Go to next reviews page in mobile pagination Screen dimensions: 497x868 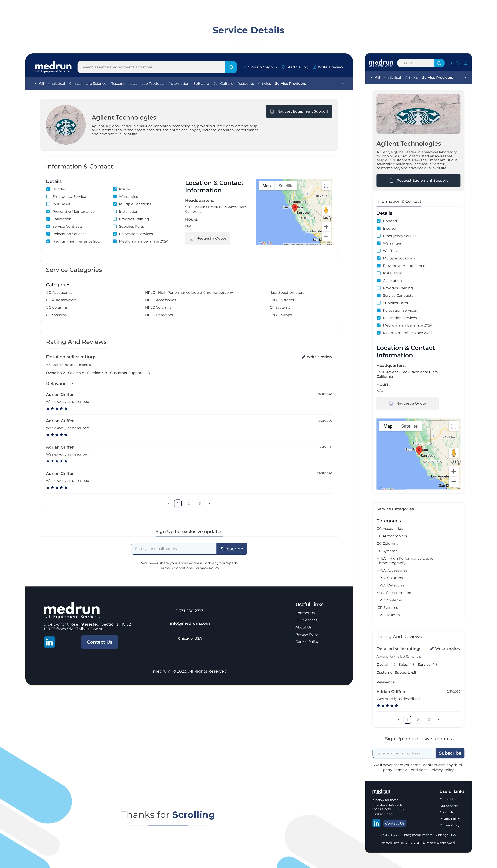(x=439, y=720)
